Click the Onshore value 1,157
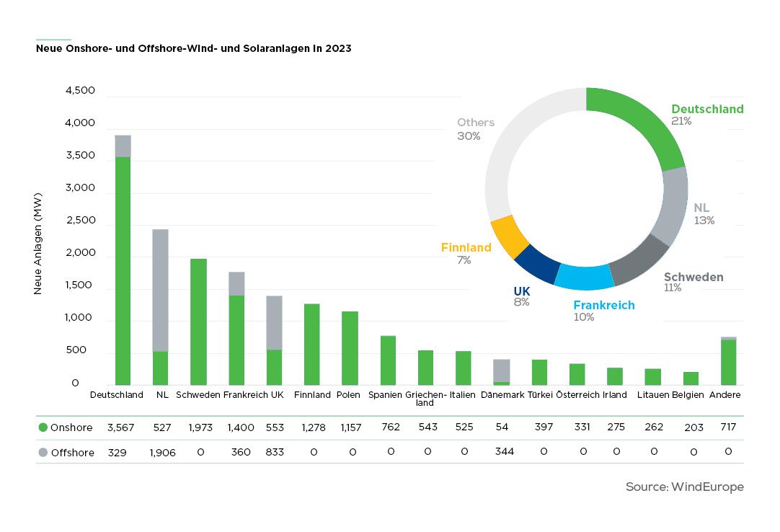 350,427
